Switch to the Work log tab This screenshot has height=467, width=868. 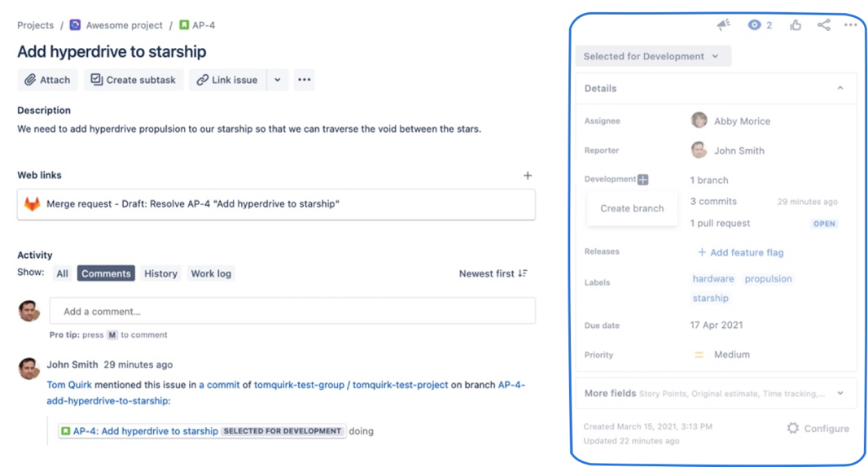pyautogui.click(x=211, y=273)
